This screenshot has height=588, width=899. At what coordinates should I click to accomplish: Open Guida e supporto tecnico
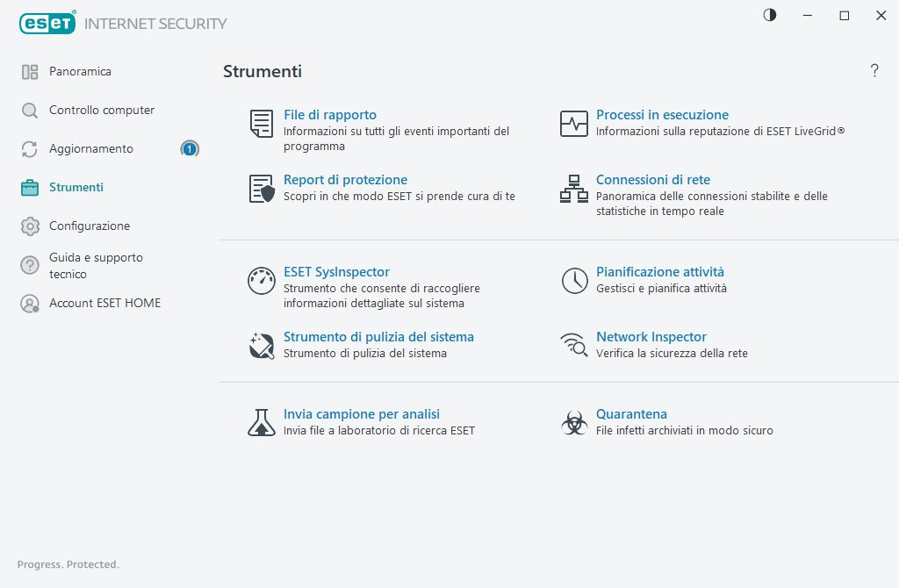click(96, 266)
